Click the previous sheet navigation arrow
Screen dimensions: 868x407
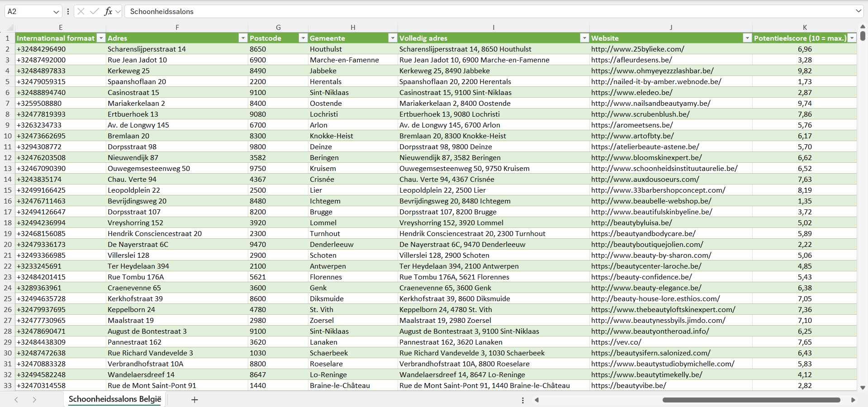pyautogui.click(x=16, y=400)
